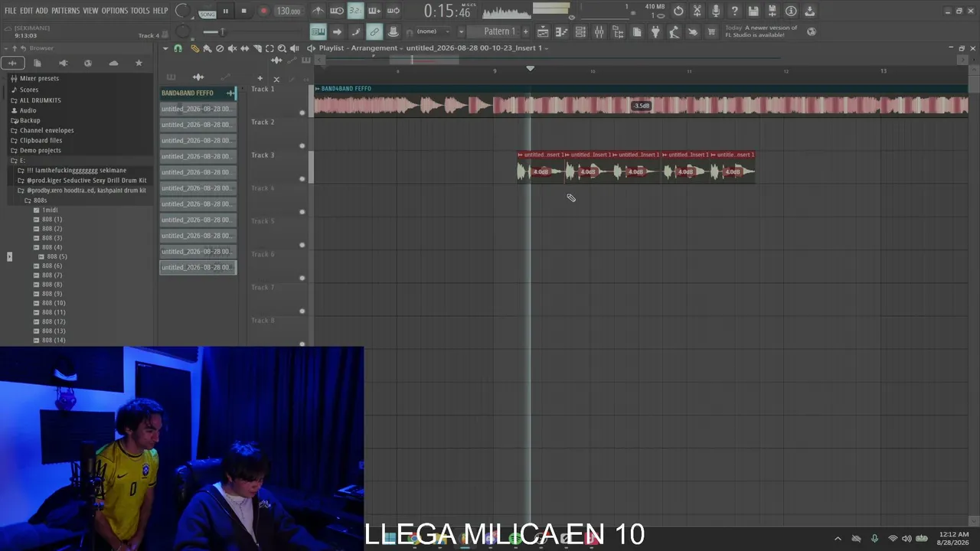The width and height of the screenshot is (980, 551).
Task: Open the FILE menu
Action: click(10, 11)
